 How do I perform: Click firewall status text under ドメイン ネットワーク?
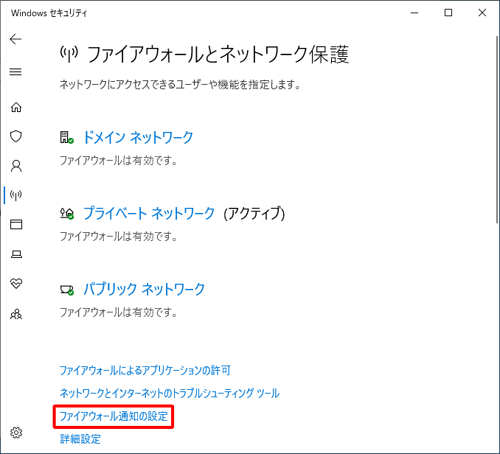(x=118, y=161)
